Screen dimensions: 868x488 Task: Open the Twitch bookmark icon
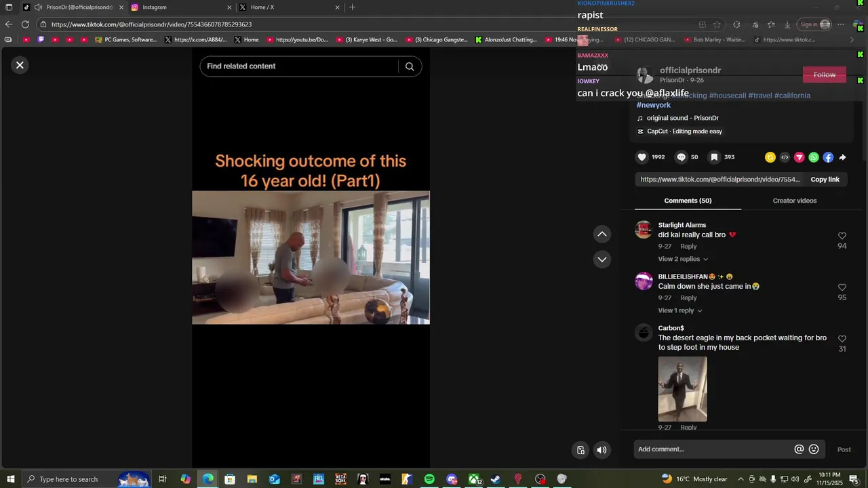pyautogui.click(x=41, y=40)
